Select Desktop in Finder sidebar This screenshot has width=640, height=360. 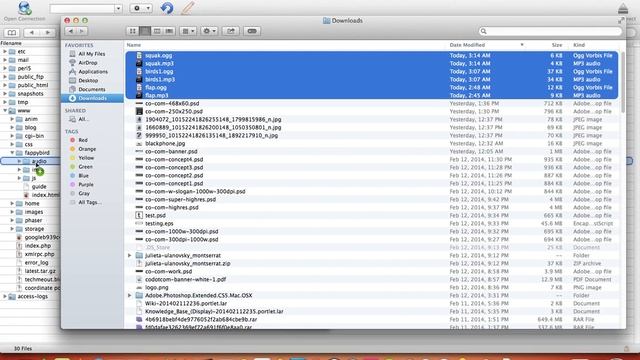coord(88,81)
